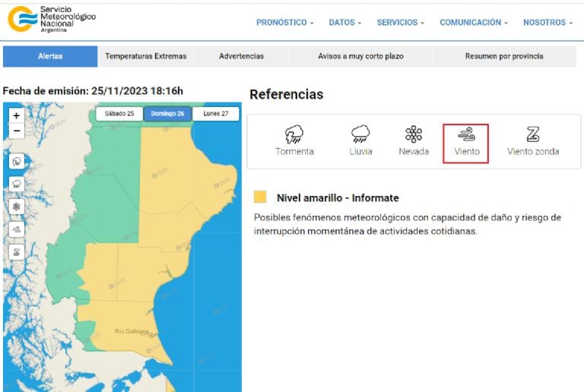This screenshot has width=584, height=392.
Task: Zoom out on the alert map
Action: (17, 131)
